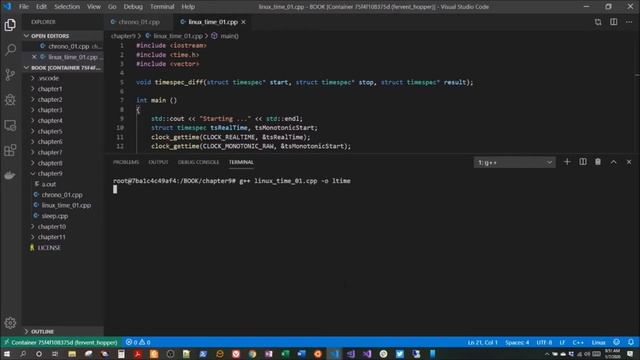Click chapter9 breadcrumb in editor path
Viewport: 640px width, 360px height.
[x=123, y=36]
